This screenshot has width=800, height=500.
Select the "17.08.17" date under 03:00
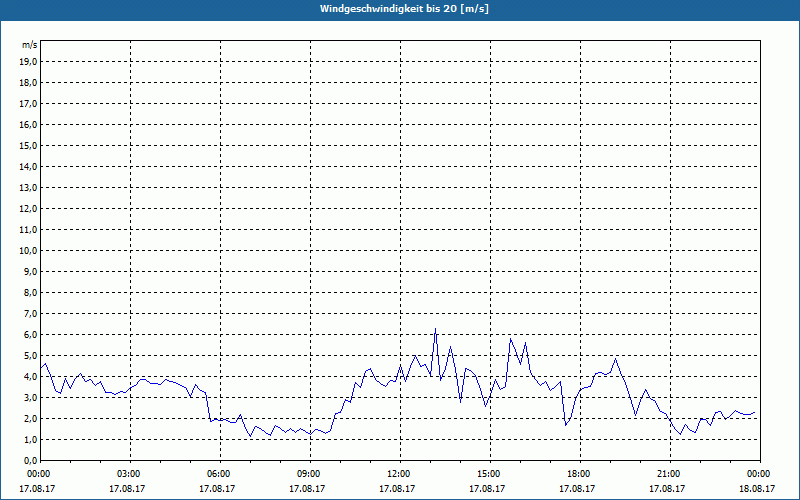tap(127, 488)
